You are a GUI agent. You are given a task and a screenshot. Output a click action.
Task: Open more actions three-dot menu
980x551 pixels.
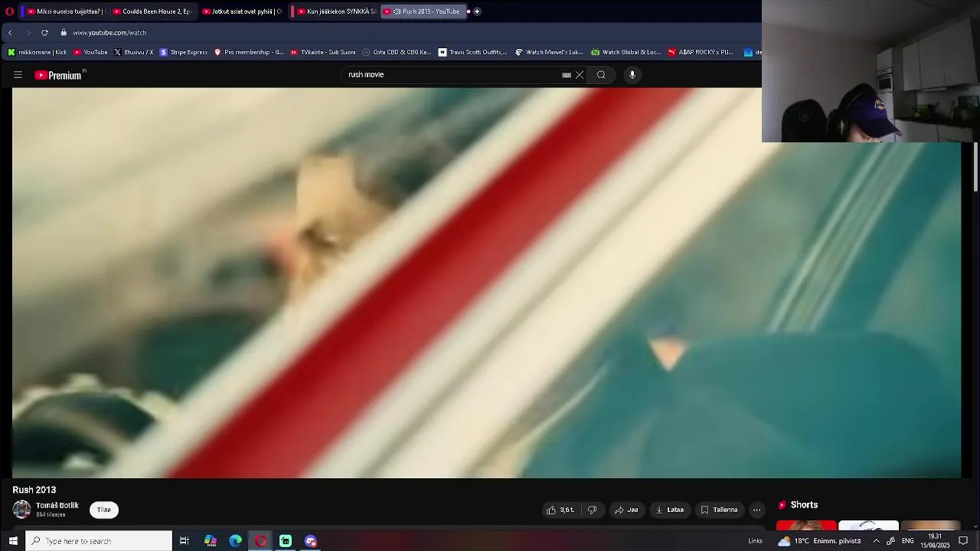pos(756,510)
